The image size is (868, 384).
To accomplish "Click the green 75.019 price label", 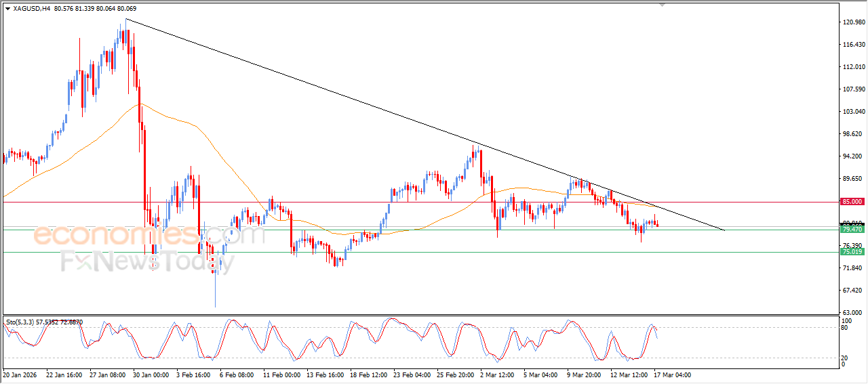I will tap(852, 252).
